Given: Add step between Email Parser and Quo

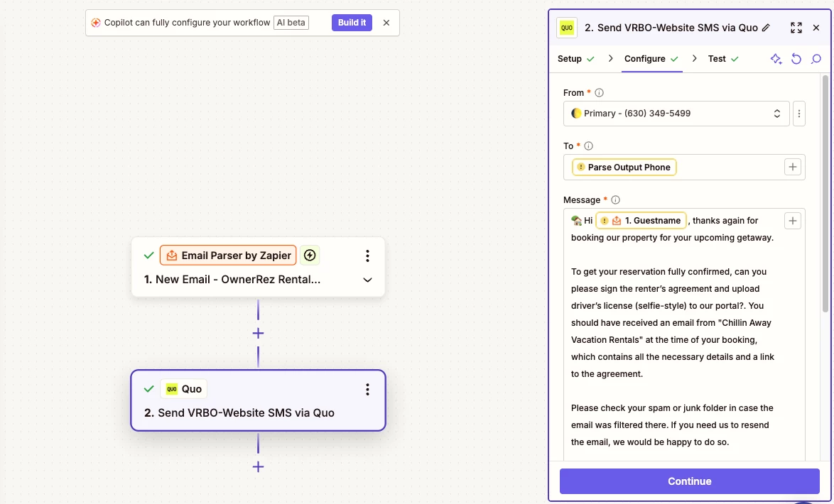Looking at the screenshot, I should (x=258, y=334).
